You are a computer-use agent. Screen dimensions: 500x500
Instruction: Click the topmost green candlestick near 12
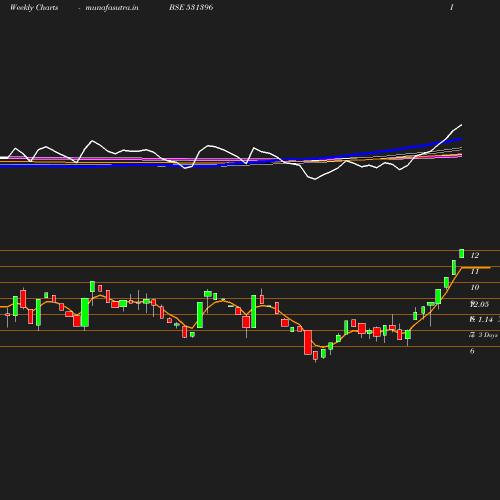click(462, 253)
